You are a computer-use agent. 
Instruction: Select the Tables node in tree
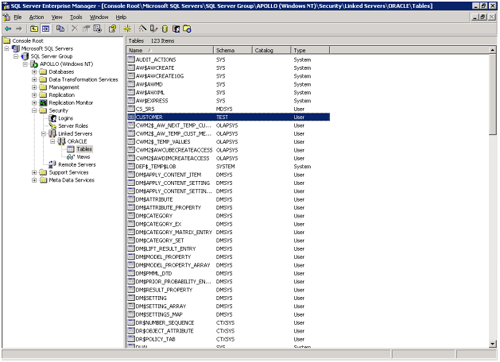coord(84,149)
